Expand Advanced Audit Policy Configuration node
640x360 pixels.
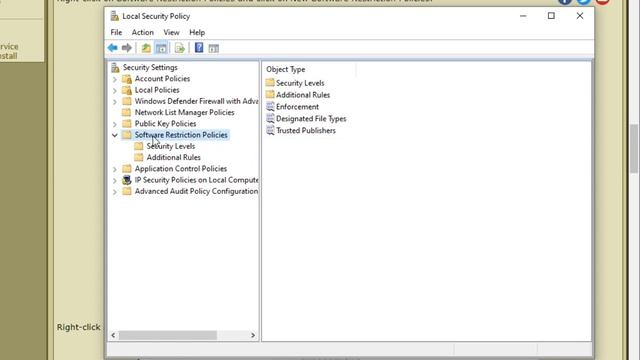(x=115, y=191)
